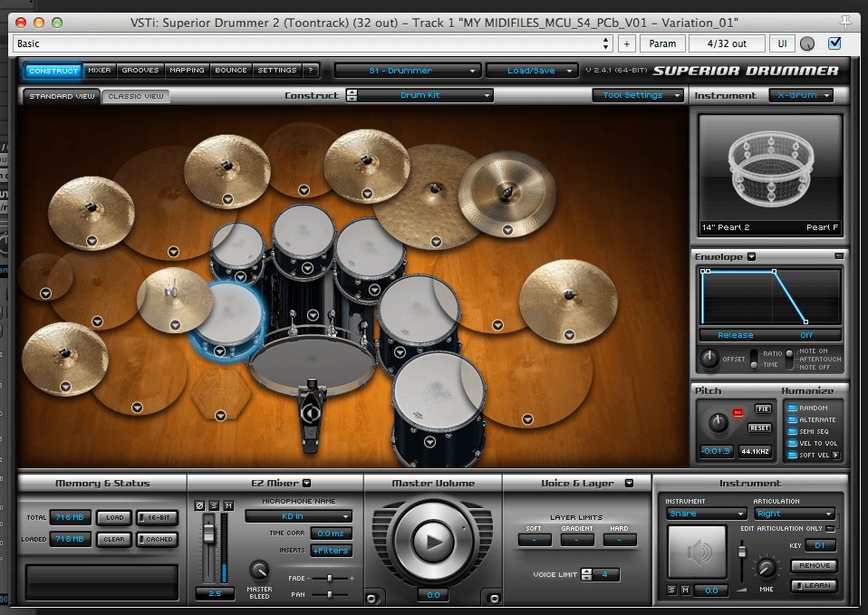868x615 pixels.
Task: Open the Tool Settings dropdown
Action: 637,95
